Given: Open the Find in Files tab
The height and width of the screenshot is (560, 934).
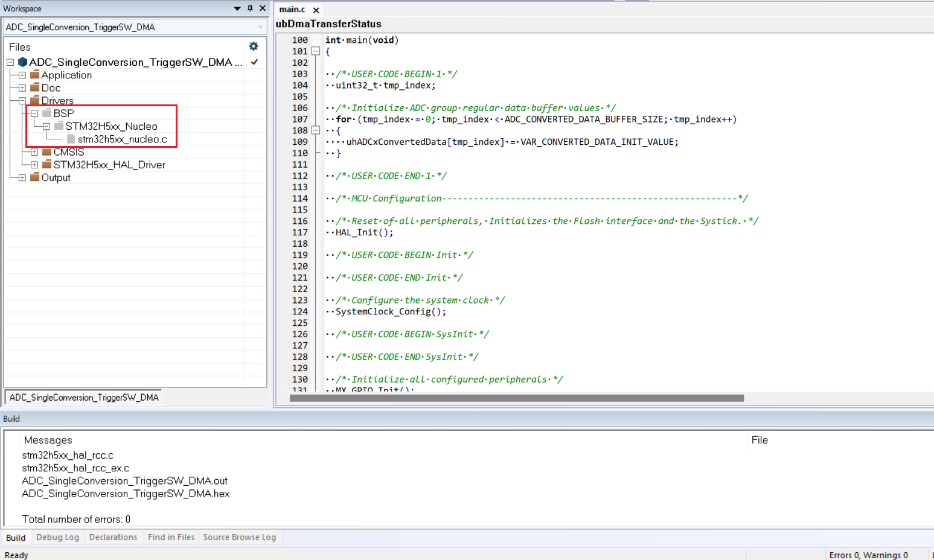Looking at the screenshot, I should click(171, 537).
